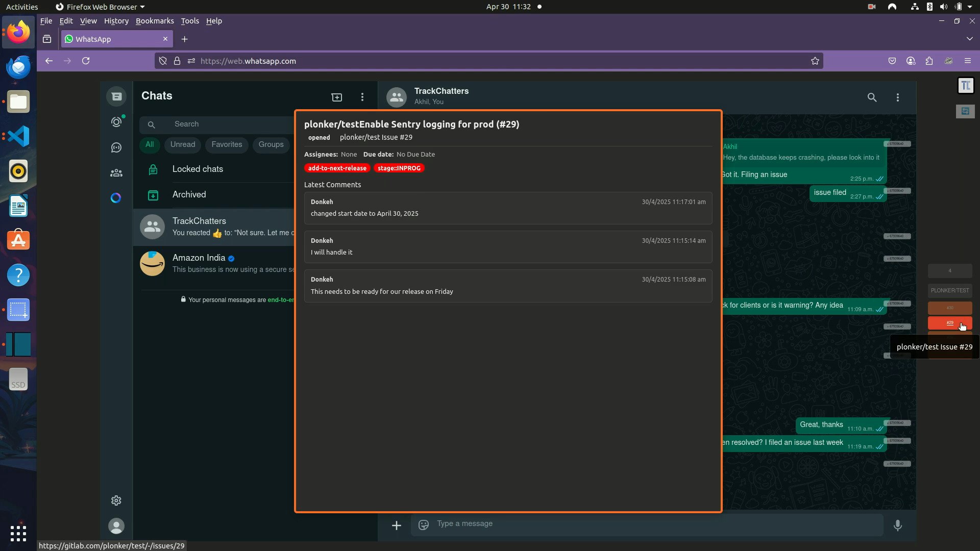Screen dimensions: 980x551
Task: Open Locked chats row
Action: (214, 169)
